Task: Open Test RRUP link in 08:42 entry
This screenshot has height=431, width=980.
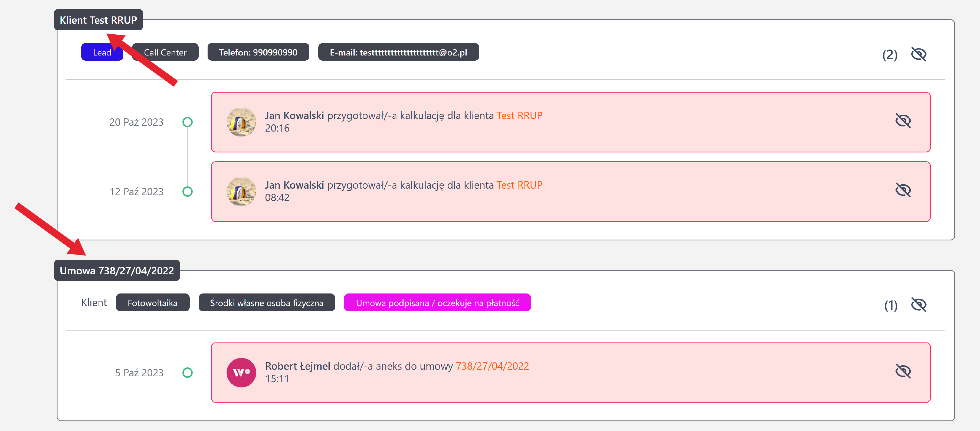Action: tap(519, 185)
